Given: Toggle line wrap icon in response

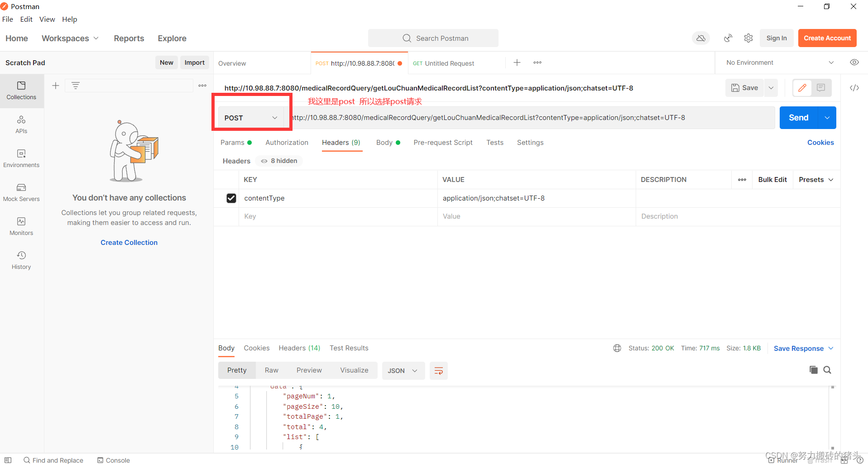Looking at the screenshot, I should [439, 371].
